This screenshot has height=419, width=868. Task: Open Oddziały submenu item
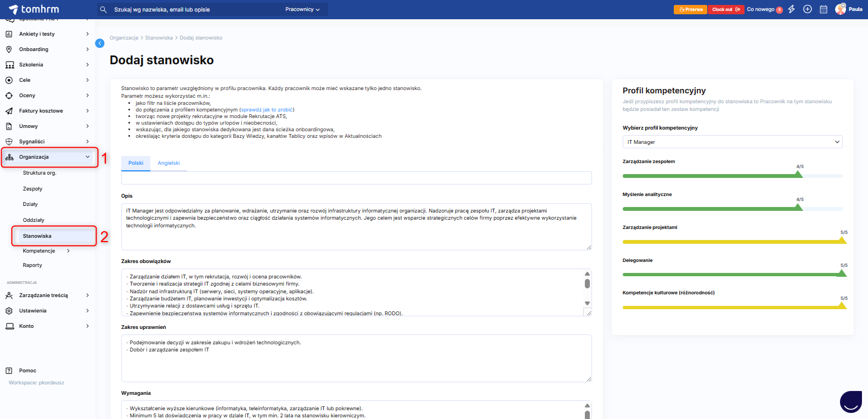[33, 220]
